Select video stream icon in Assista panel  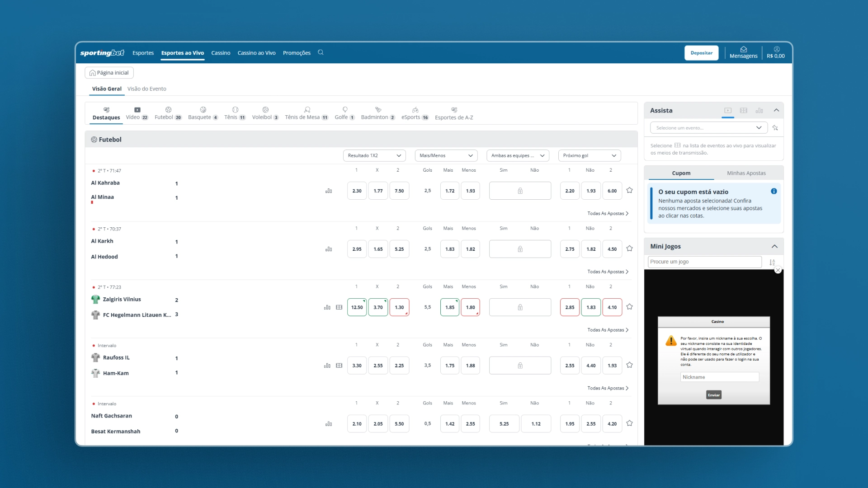click(728, 110)
